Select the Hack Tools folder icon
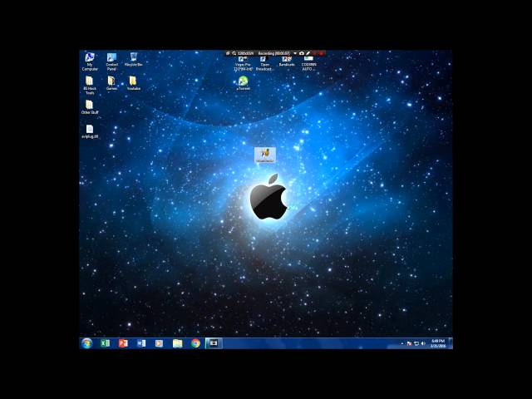Image resolution: width=532 pixels, height=399 pixels. point(90,85)
